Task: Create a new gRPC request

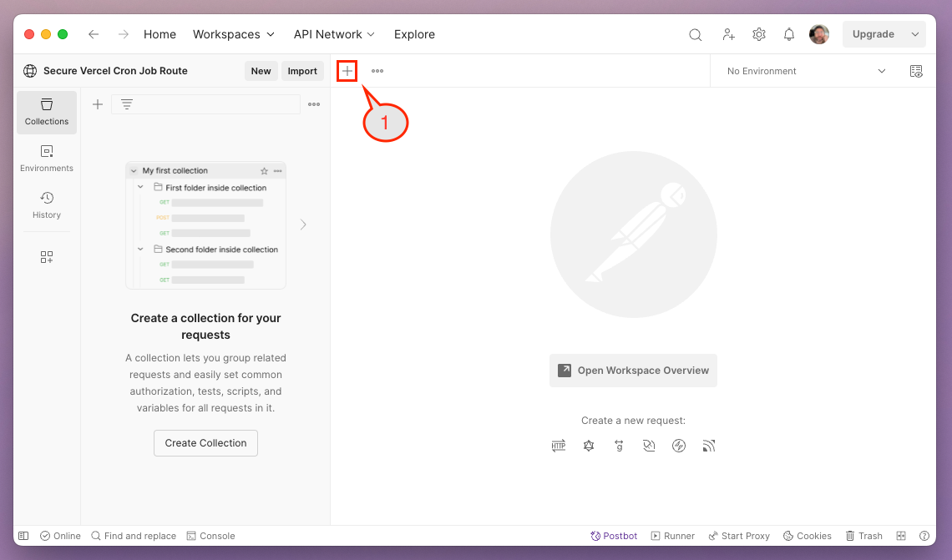Action: point(619,446)
